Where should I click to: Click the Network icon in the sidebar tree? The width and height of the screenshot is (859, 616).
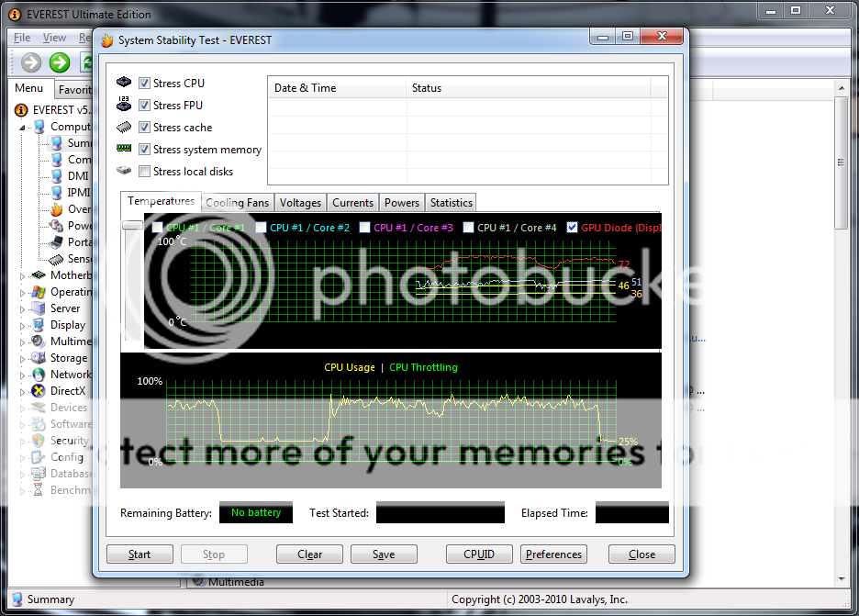[x=39, y=375]
